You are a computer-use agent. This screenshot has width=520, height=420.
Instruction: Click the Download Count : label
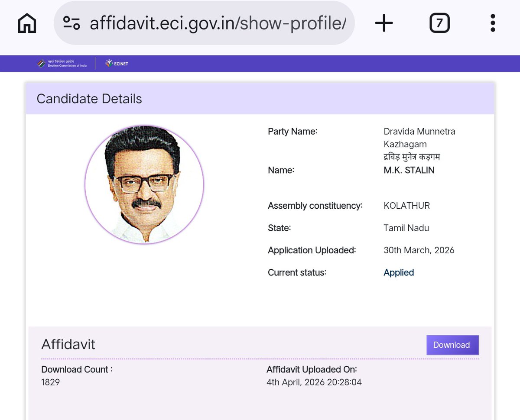(x=77, y=369)
